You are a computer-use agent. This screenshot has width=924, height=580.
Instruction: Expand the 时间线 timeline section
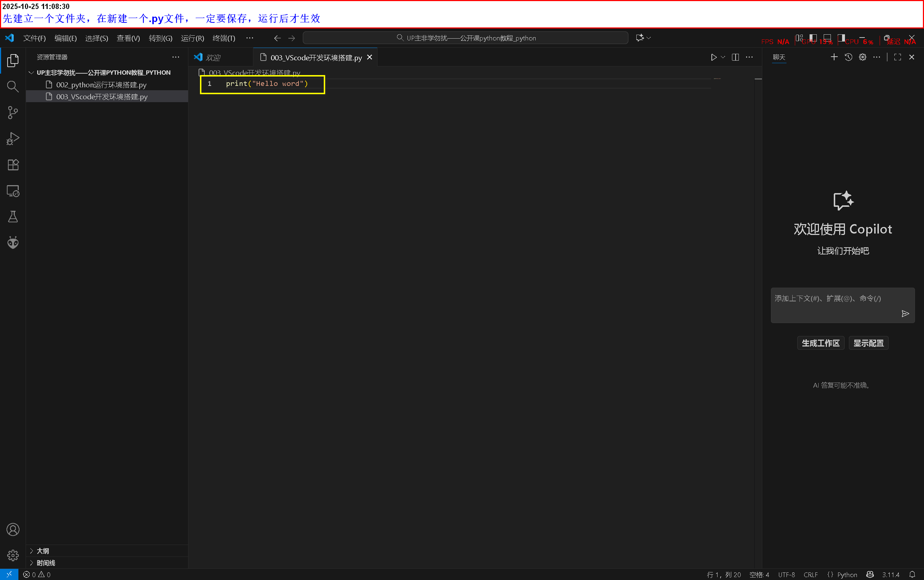[45, 563]
